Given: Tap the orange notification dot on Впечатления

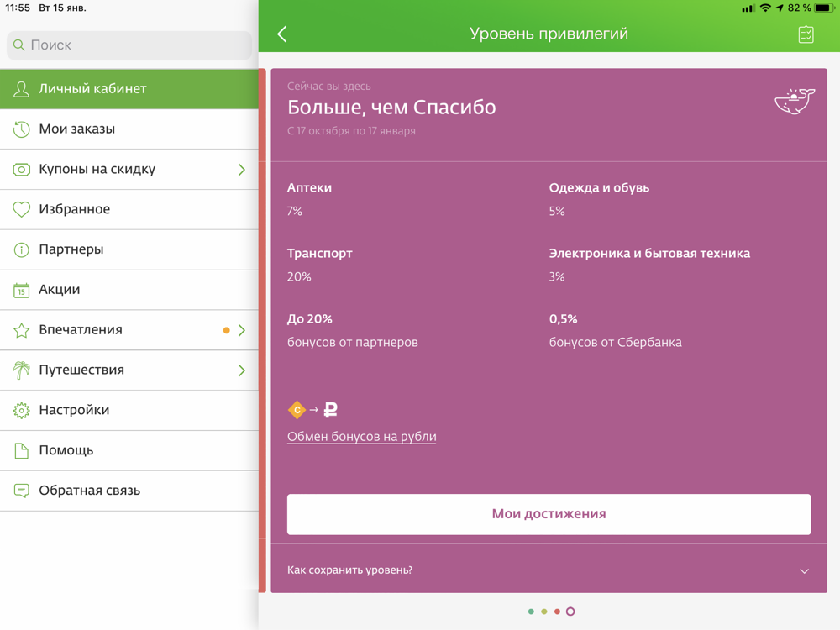Looking at the screenshot, I should (227, 330).
